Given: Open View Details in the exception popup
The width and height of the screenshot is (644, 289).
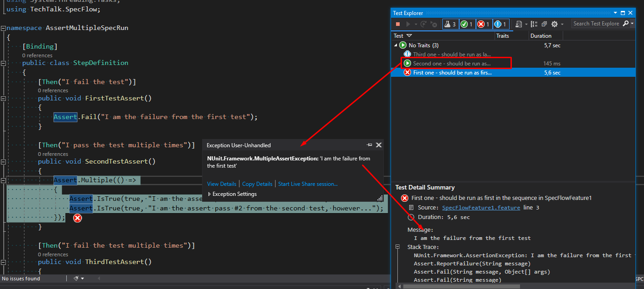Looking at the screenshot, I should pos(221,184).
